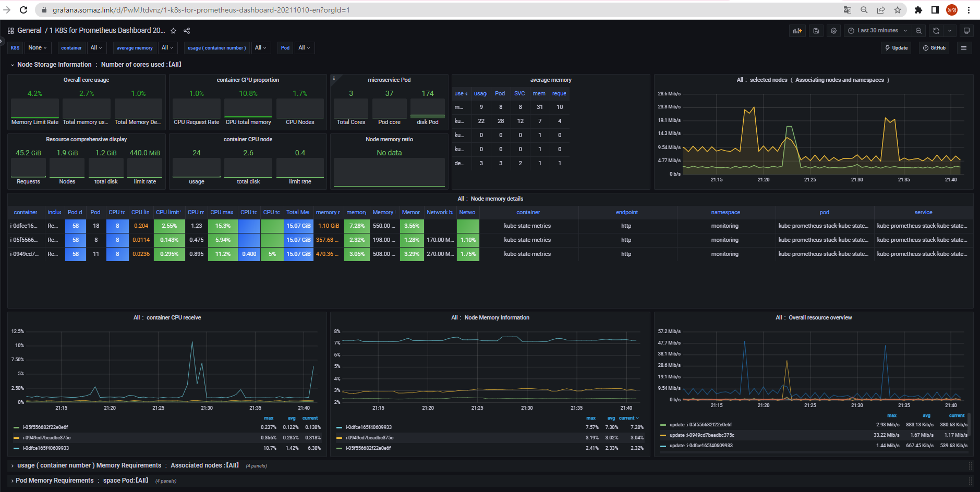Viewport: 980px width, 492px height.
Task: Open the dashboard search grid icon
Action: 10,31
